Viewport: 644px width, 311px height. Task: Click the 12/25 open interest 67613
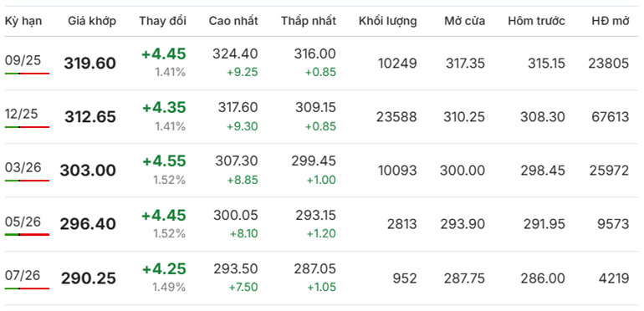pos(611,117)
